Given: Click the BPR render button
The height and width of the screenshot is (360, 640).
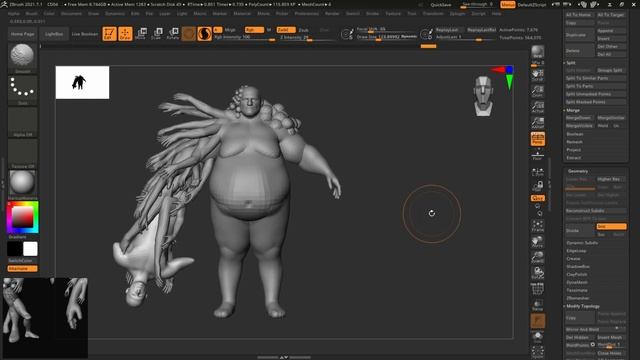Looking at the screenshot, I should tap(538, 52).
